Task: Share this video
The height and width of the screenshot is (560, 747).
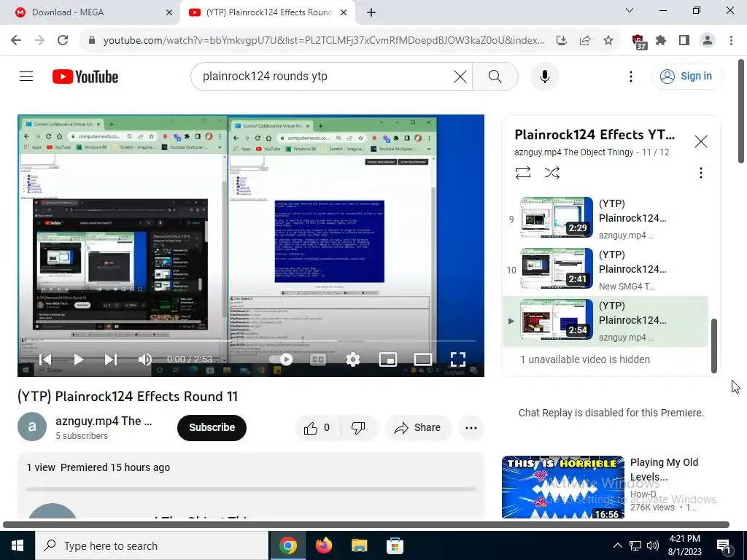Action: pyautogui.click(x=418, y=427)
